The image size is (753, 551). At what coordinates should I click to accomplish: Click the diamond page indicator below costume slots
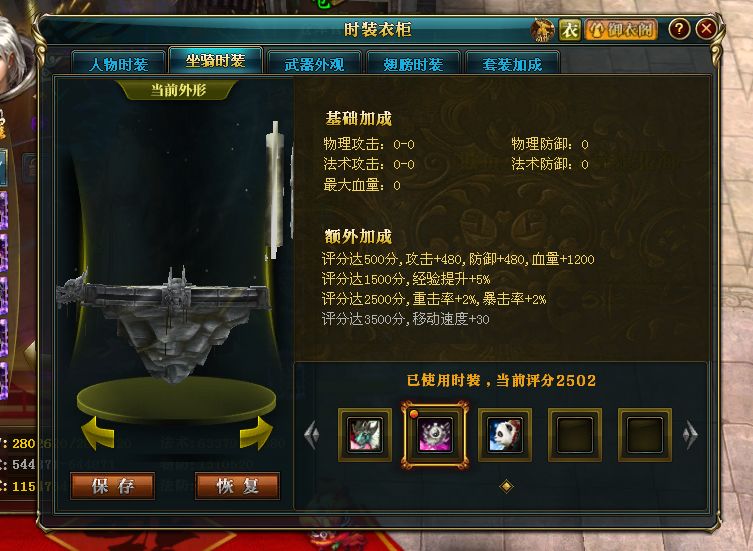coord(506,487)
